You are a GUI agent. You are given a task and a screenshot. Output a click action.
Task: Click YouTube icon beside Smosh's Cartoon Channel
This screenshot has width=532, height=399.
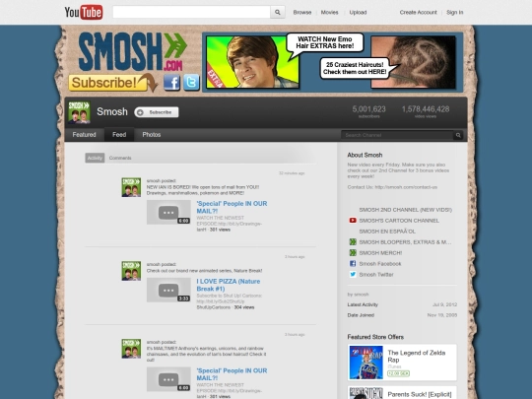coord(353,221)
